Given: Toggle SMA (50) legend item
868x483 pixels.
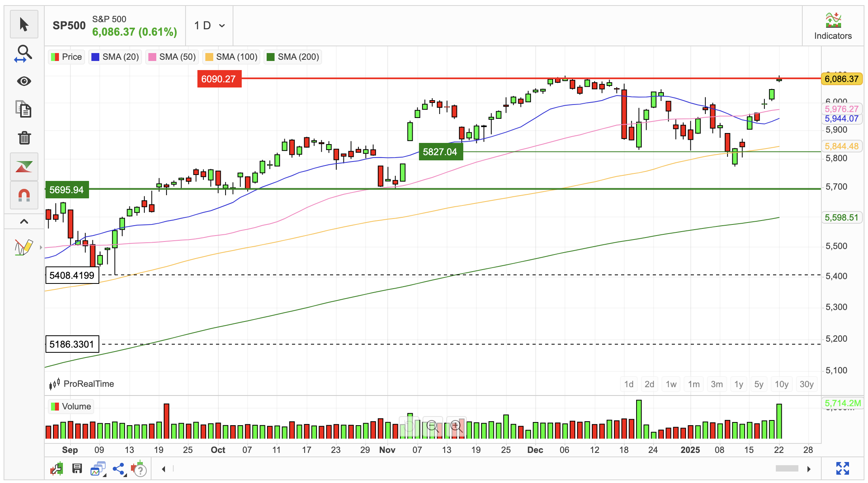Looking at the screenshot, I should [172, 57].
